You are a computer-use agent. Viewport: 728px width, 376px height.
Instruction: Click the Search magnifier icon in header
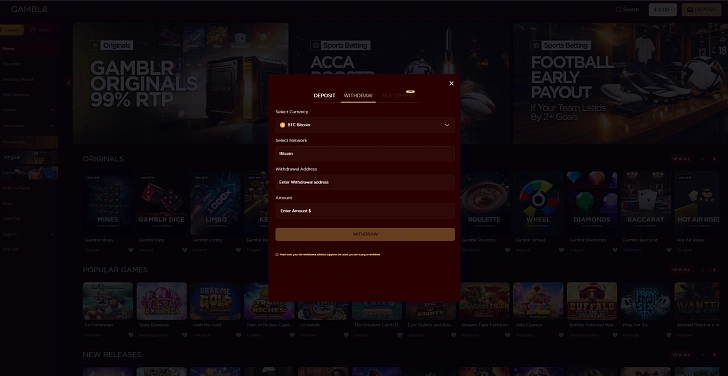click(618, 10)
